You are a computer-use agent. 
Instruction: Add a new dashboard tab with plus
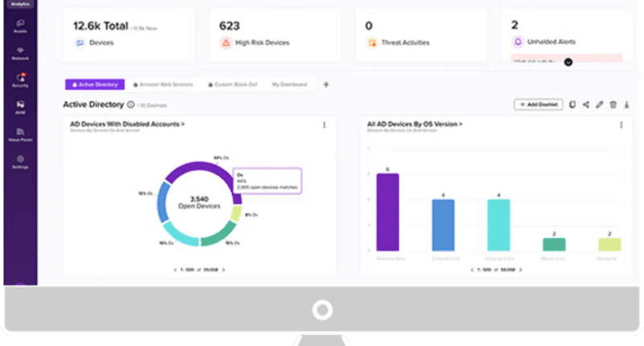coord(326,84)
